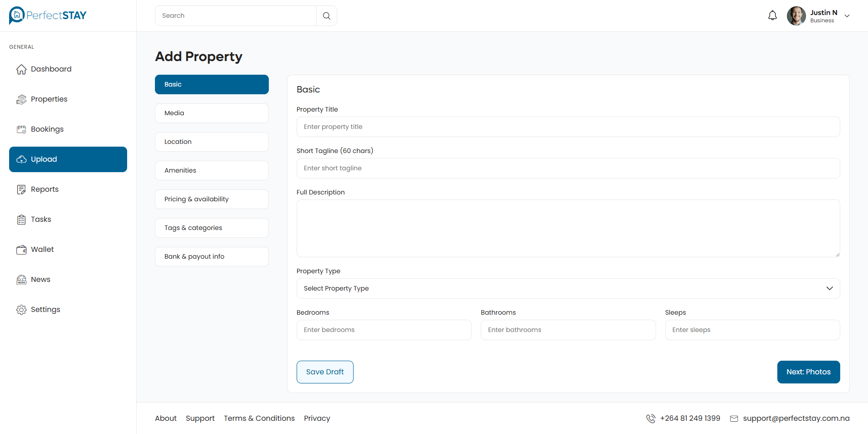Focus the Property Title input field
868x434 pixels.
pos(568,127)
